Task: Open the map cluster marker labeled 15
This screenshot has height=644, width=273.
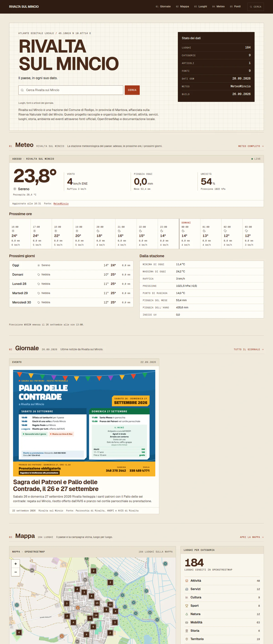Action: (97, 603)
